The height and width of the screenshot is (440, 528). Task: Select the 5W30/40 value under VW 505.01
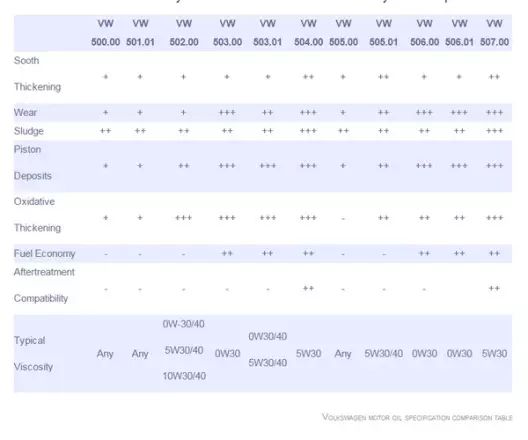(x=384, y=353)
